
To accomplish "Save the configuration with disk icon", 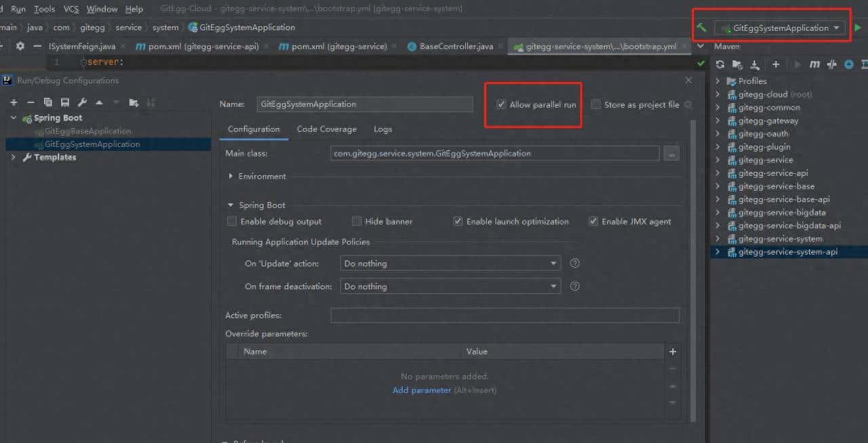I will 64,102.
